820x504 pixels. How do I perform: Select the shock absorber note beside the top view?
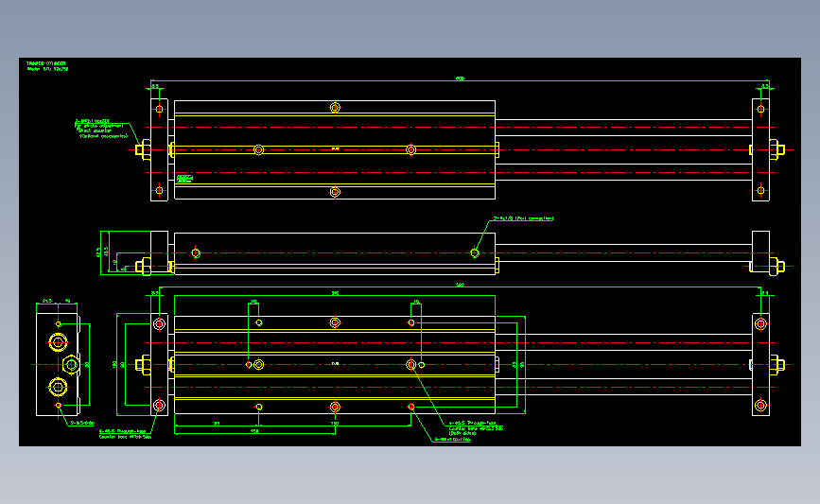[101, 129]
